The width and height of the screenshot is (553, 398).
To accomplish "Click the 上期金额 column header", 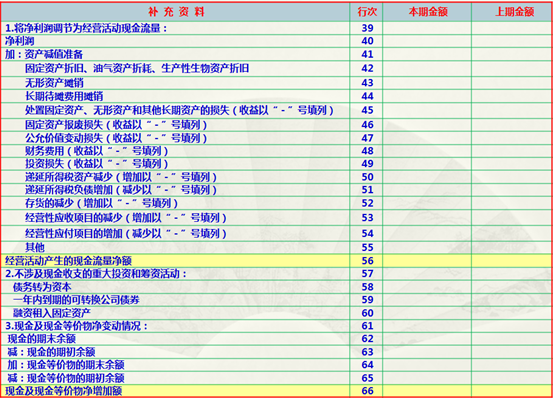I will [x=514, y=12].
